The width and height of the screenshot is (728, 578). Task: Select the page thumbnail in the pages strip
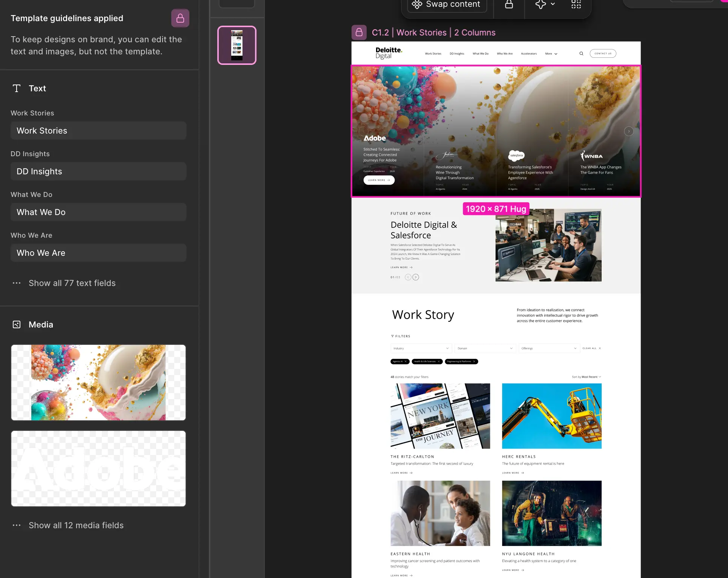pos(237,45)
